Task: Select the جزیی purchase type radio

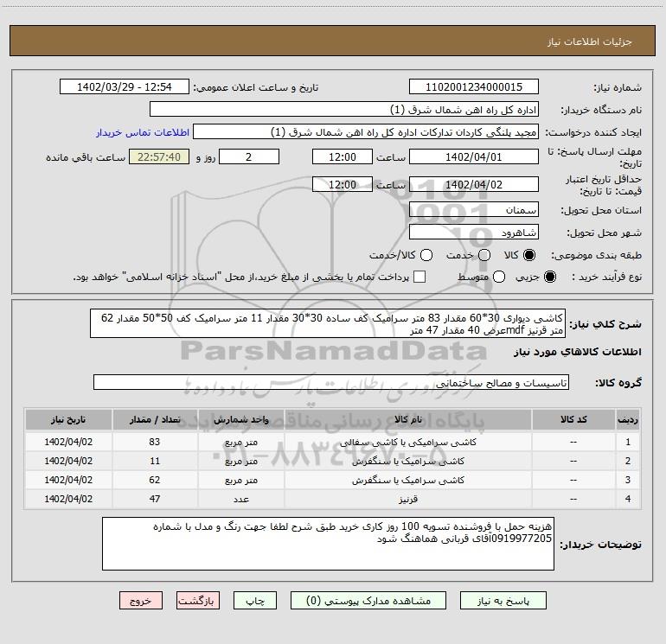Action: [551, 277]
